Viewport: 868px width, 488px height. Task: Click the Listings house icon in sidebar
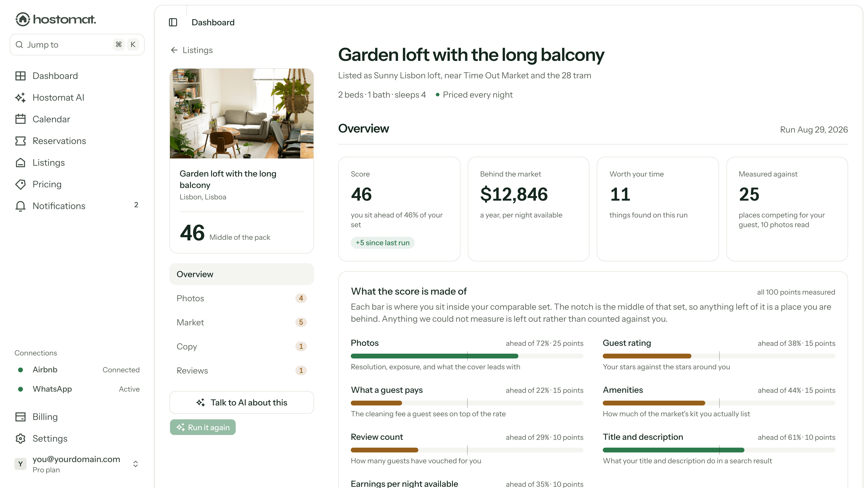pos(20,162)
